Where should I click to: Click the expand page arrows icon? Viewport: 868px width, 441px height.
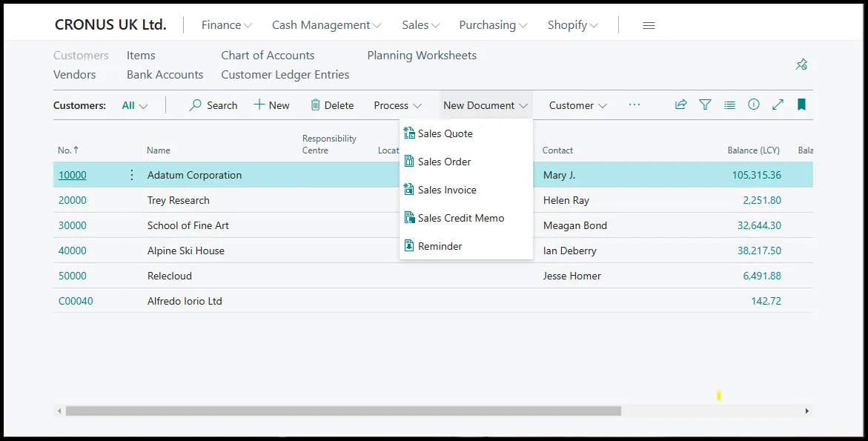point(778,105)
